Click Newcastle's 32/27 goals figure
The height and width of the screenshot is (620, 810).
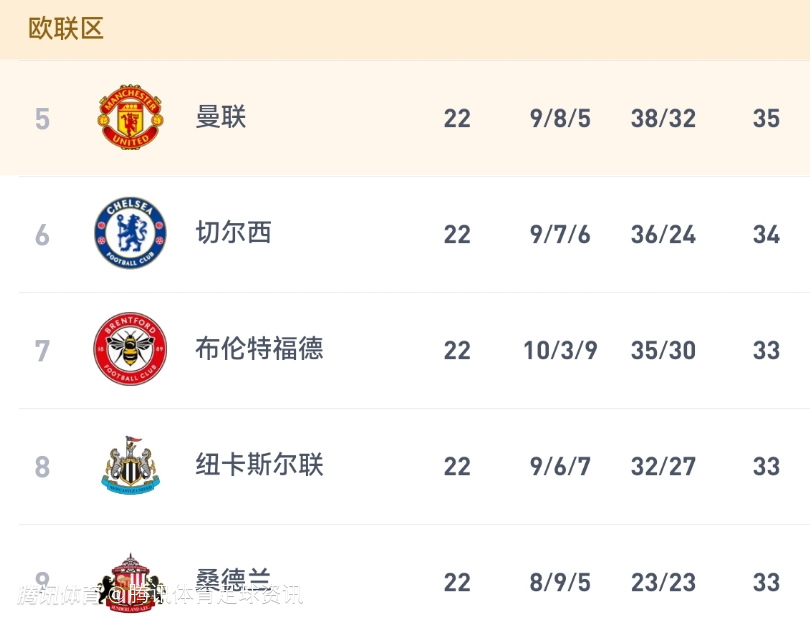[x=663, y=467]
